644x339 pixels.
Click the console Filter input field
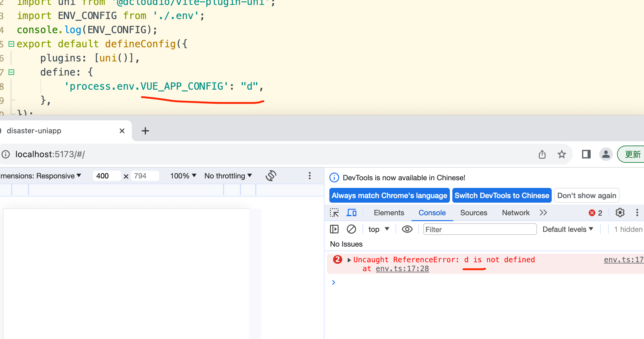click(480, 229)
